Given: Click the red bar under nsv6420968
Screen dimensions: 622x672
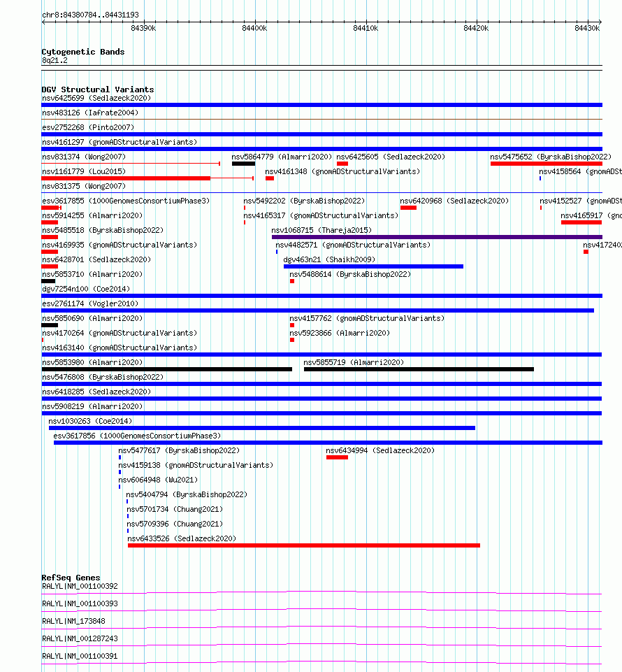Looking at the screenshot, I should [408, 208].
